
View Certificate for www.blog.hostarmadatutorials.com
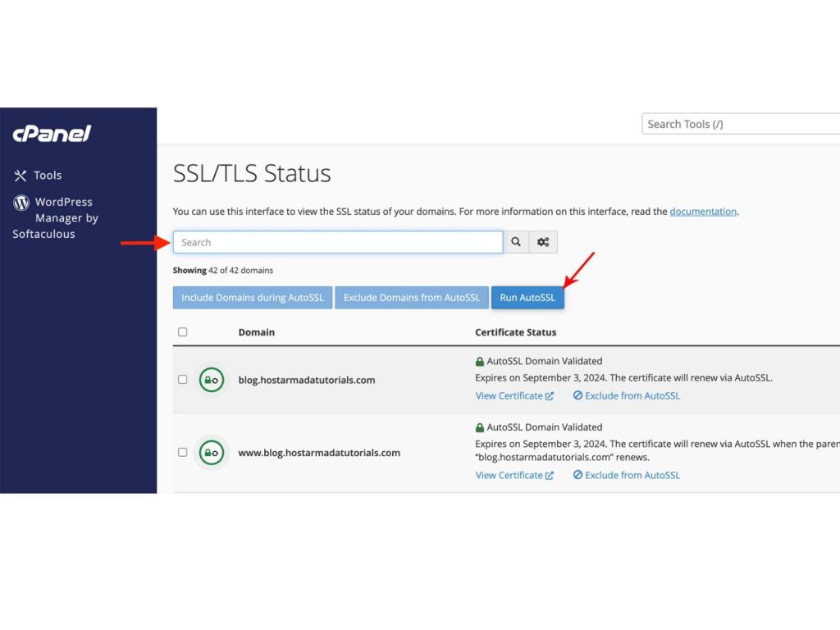coord(514,475)
